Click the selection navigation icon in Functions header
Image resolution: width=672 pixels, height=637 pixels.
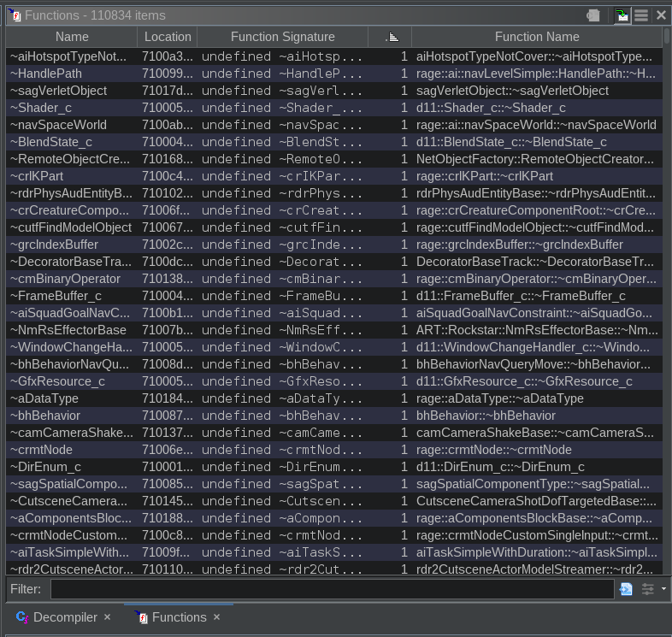coord(622,15)
